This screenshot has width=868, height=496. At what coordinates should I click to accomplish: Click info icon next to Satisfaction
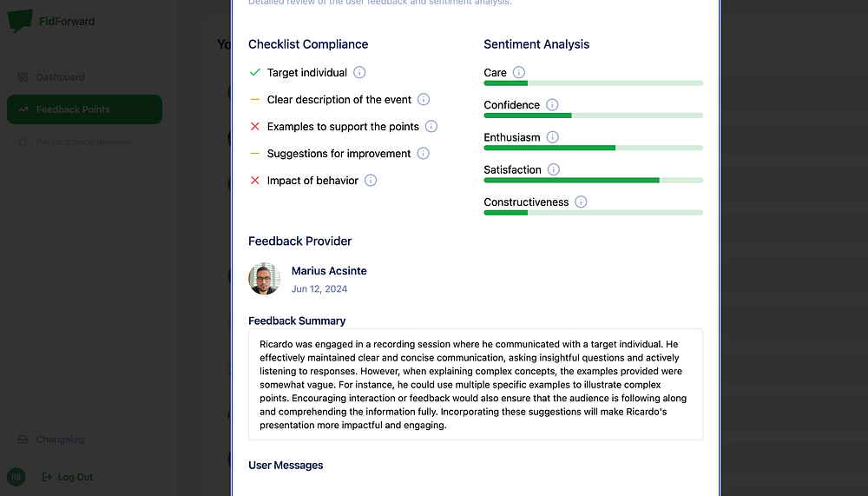554,169
